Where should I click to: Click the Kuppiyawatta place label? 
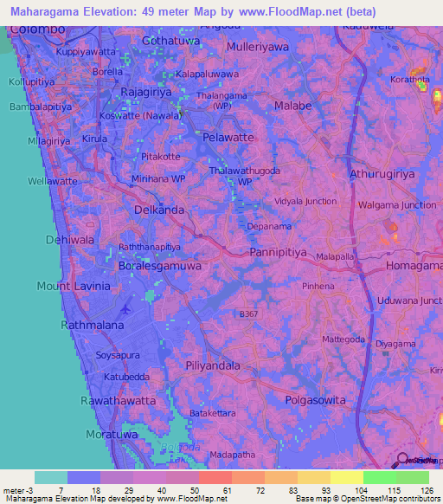tap(86, 52)
